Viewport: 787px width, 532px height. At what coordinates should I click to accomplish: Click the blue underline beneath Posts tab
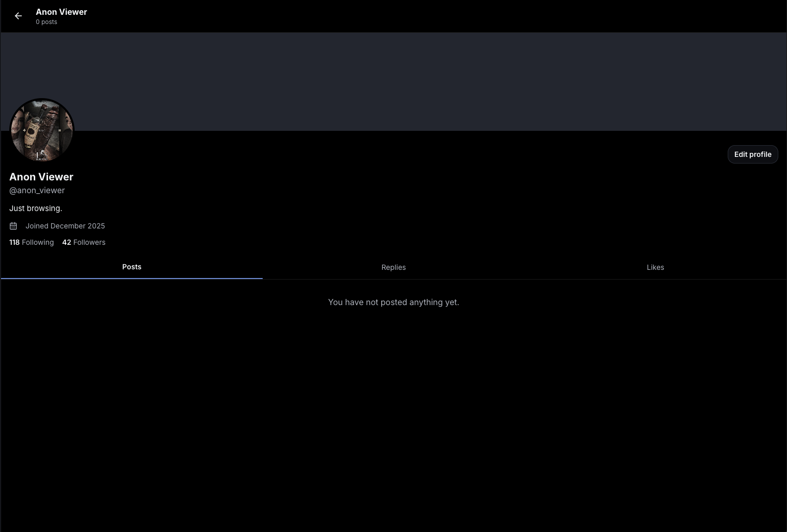pos(132,278)
